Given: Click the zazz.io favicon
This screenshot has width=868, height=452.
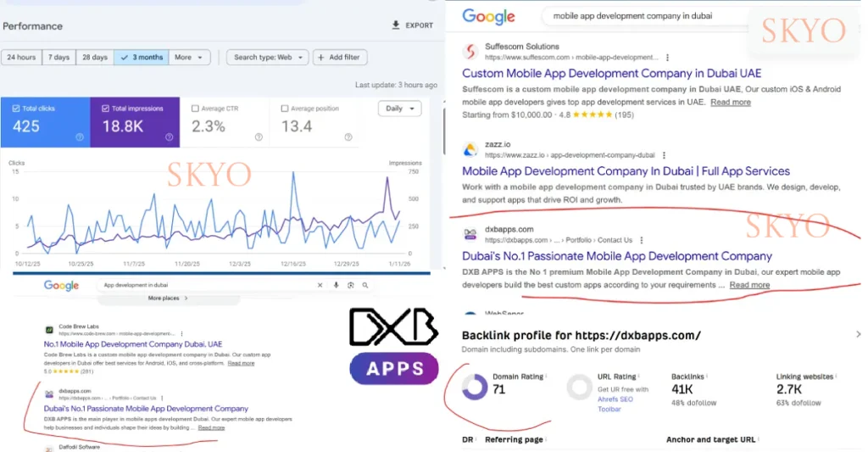Looking at the screenshot, I should click(x=470, y=149).
